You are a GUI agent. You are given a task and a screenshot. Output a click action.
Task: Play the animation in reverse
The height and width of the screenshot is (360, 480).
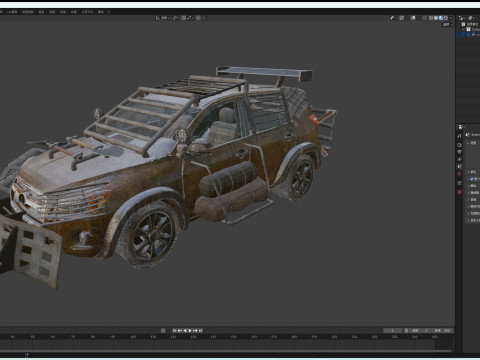[185, 331]
